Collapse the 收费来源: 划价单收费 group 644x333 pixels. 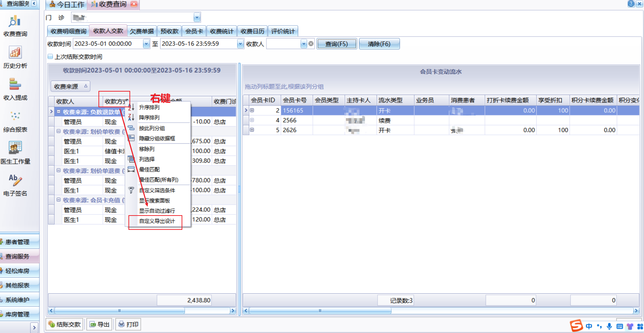click(59, 131)
